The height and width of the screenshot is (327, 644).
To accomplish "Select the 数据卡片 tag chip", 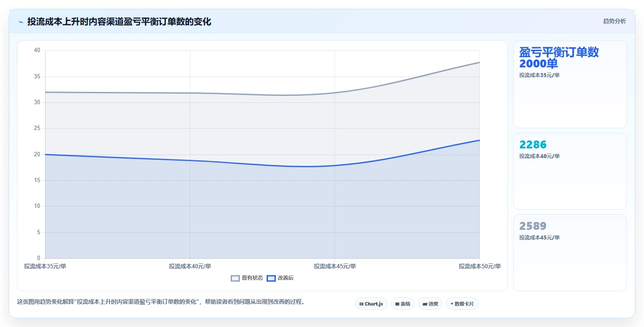I will pos(462,304).
